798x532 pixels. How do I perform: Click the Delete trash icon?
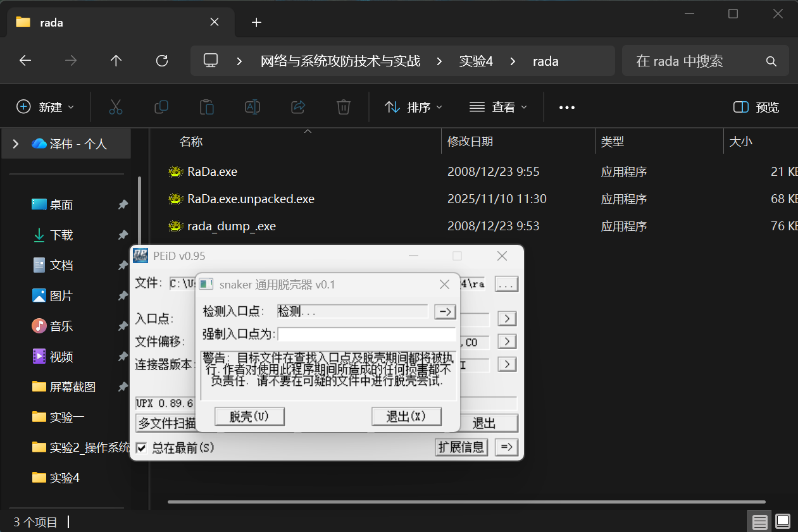344,107
